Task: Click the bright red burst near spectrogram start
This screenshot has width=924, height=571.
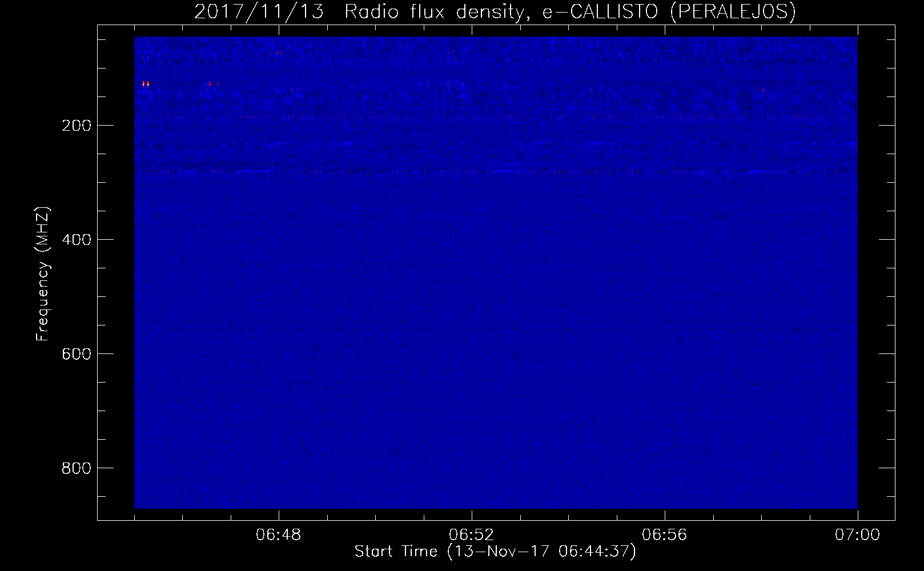Action: (146, 84)
